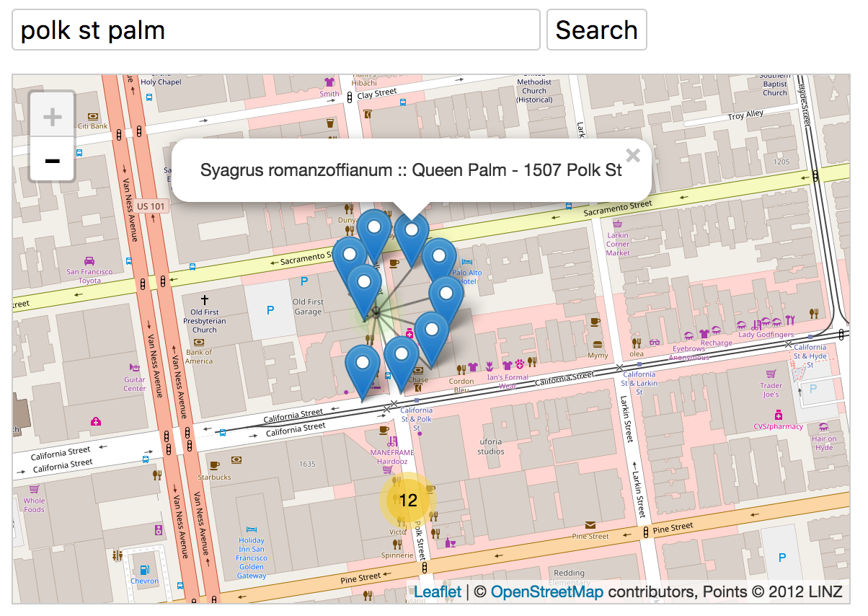868x616 pixels.
Task: Click the olea restaurant fork-knife icon
Action: point(637,343)
